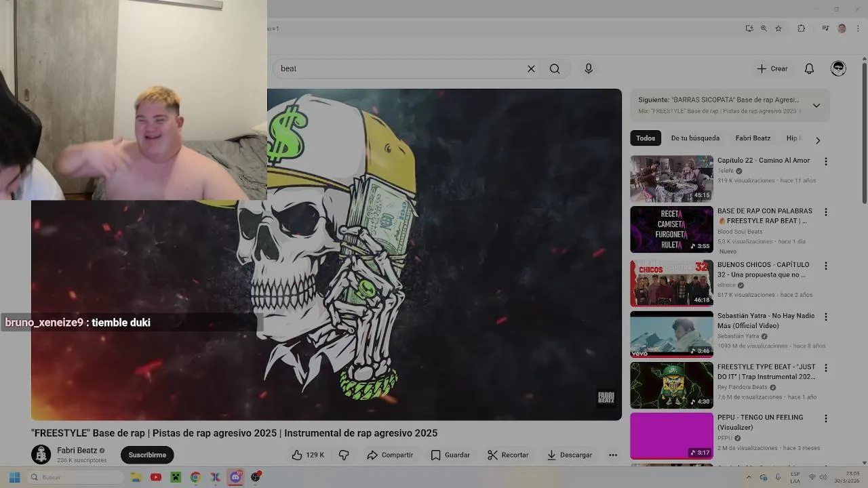Open BASE DE RAP CON PALABRAS thumbnail

click(671, 230)
